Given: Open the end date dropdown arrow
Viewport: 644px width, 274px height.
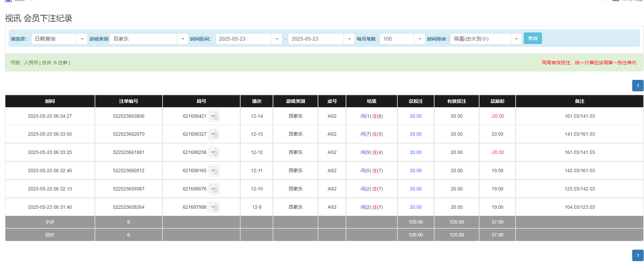Looking at the screenshot, I should click(349, 39).
